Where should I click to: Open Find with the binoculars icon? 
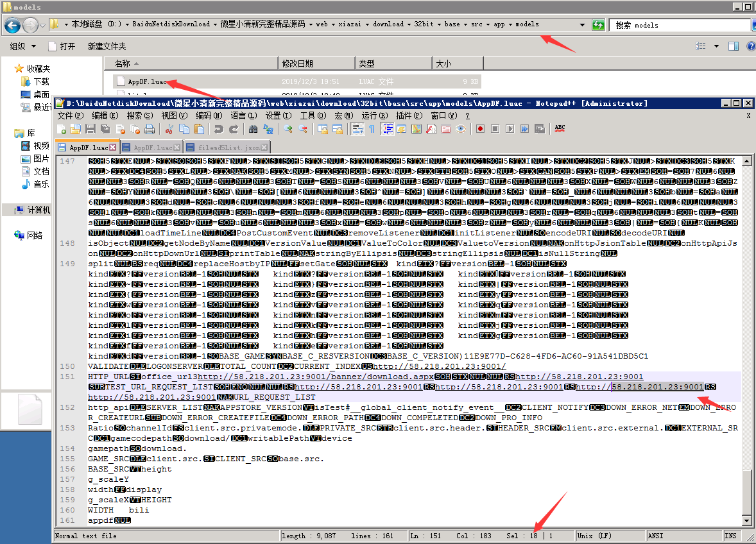click(253, 129)
